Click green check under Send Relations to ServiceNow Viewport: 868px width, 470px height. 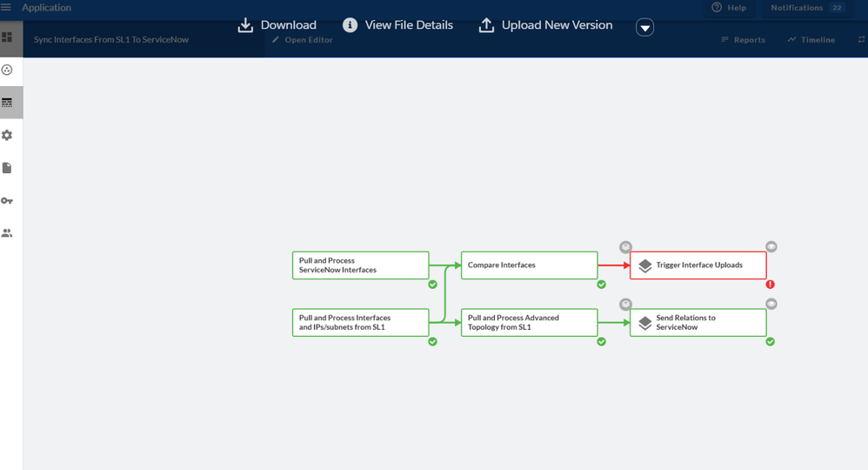point(770,341)
